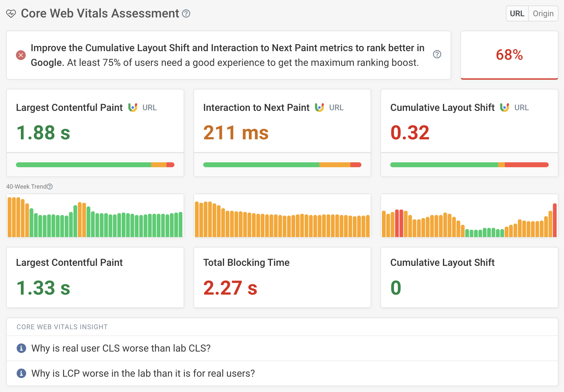Open the 40-Week Trend help icon
The width and height of the screenshot is (564, 392).
[x=50, y=187]
